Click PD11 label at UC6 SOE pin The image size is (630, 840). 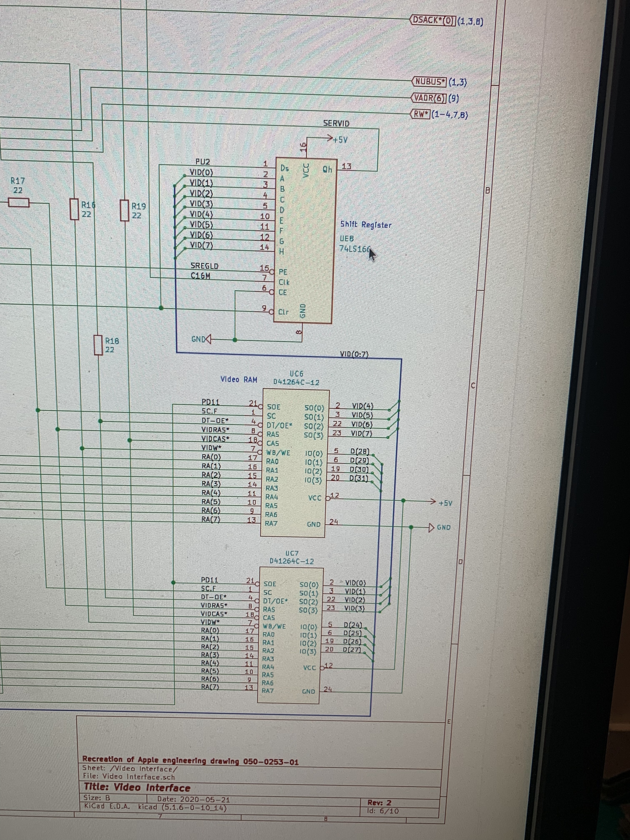pos(210,402)
